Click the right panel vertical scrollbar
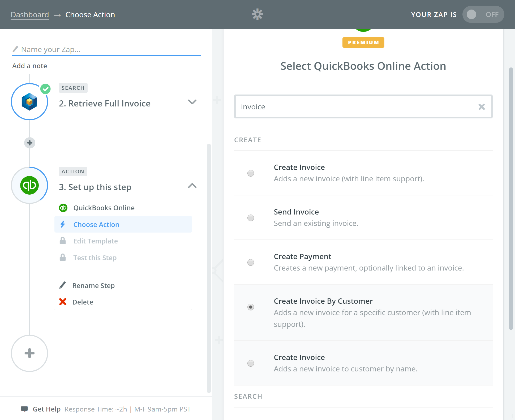 [x=511, y=199]
